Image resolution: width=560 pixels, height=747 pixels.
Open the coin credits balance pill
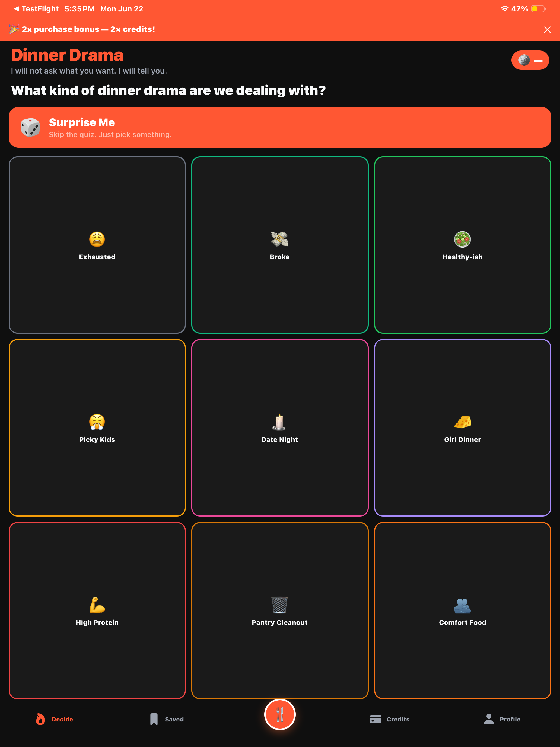[x=530, y=60]
